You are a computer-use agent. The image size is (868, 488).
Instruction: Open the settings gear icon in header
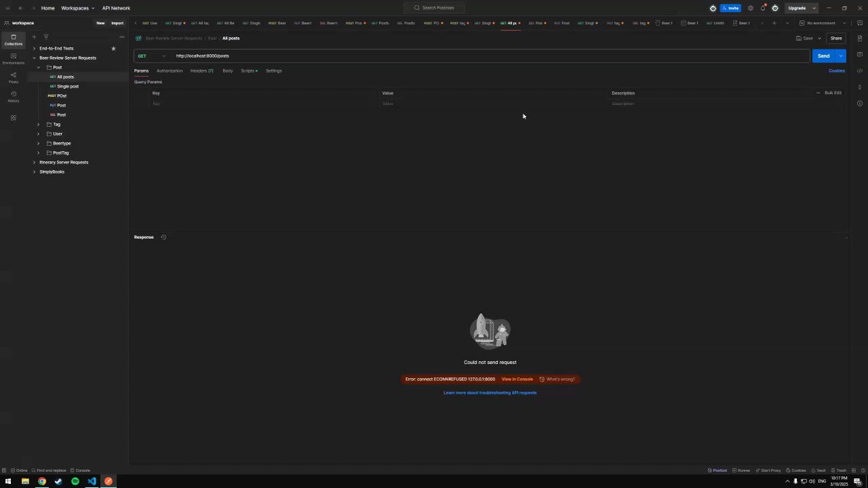pyautogui.click(x=750, y=8)
